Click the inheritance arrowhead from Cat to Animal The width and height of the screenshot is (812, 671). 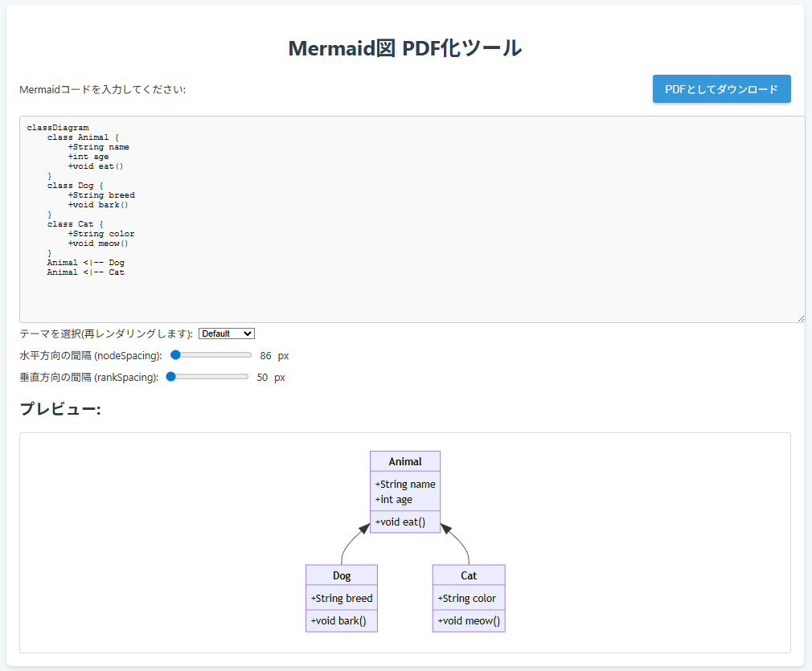click(x=446, y=529)
